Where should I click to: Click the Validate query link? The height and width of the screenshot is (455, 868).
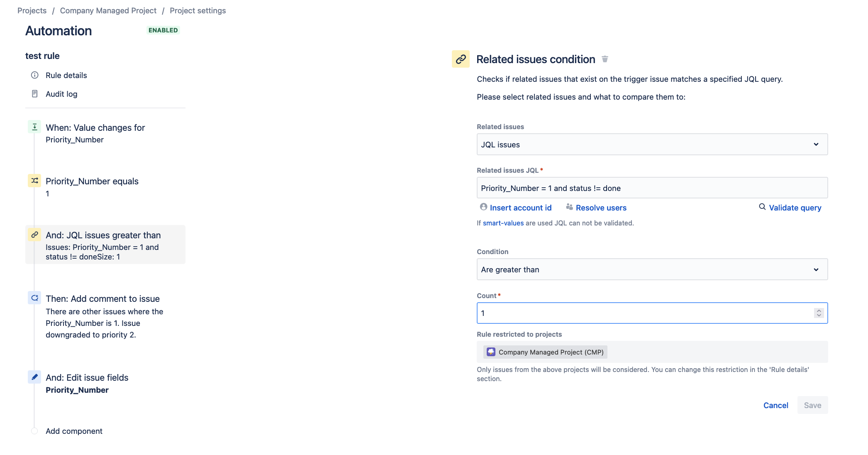point(795,208)
